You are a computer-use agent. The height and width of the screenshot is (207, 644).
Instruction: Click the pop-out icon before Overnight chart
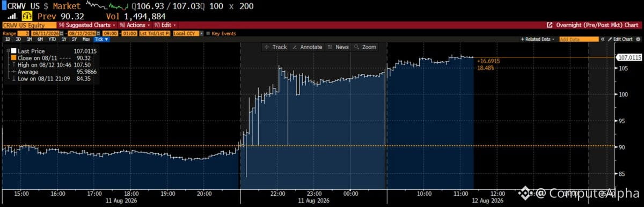pyautogui.click(x=550, y=25)
